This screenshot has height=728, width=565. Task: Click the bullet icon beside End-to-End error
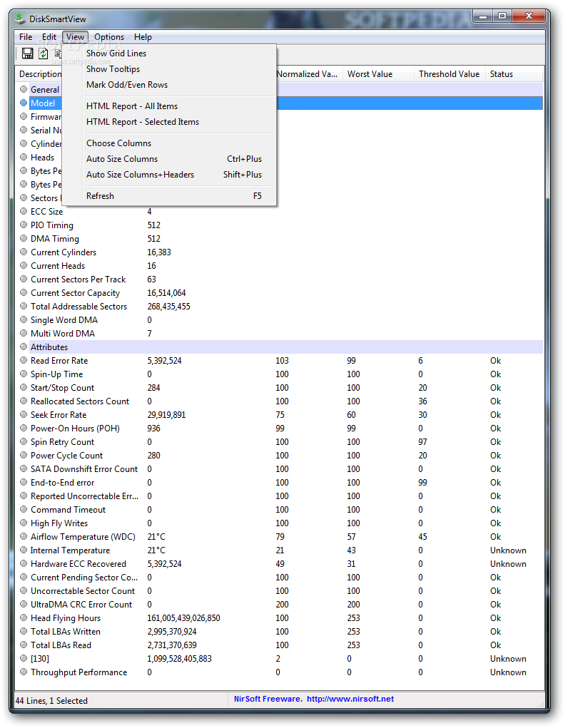(24, 482)
